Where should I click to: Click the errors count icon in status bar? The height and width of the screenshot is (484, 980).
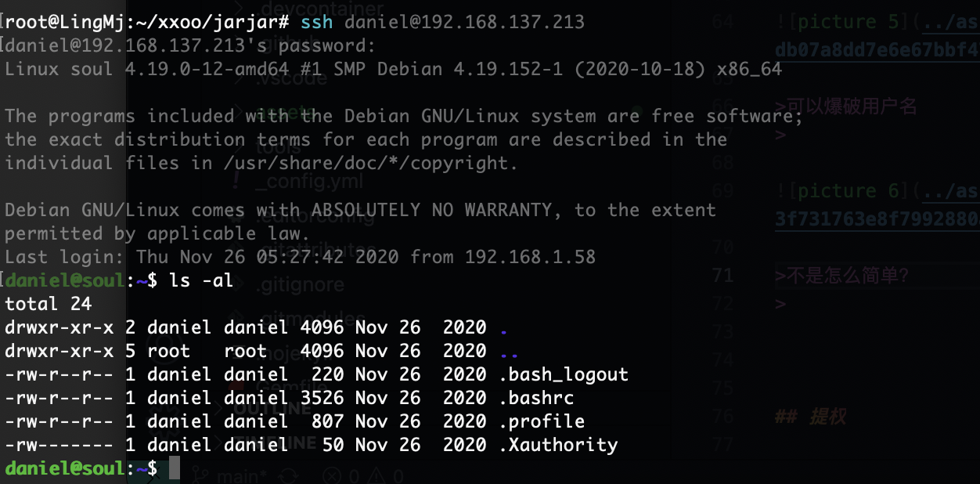[x=330, y=475]
